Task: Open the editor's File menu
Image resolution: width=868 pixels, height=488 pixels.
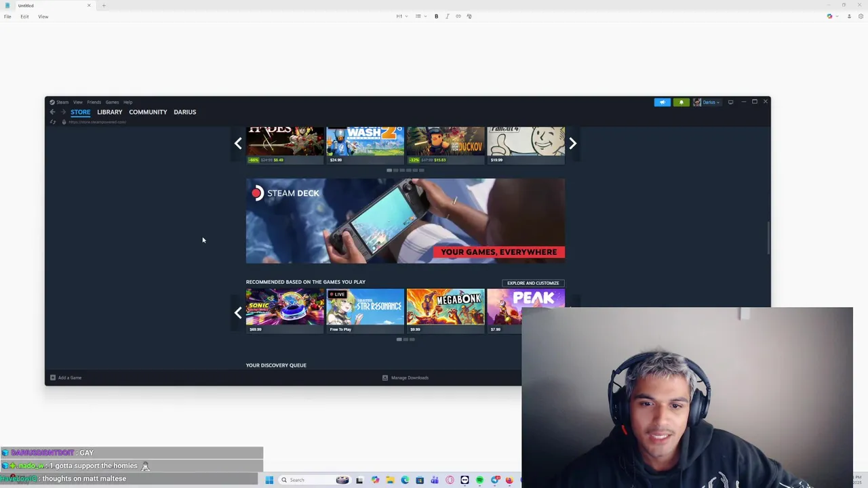Action: pos(7,16)
